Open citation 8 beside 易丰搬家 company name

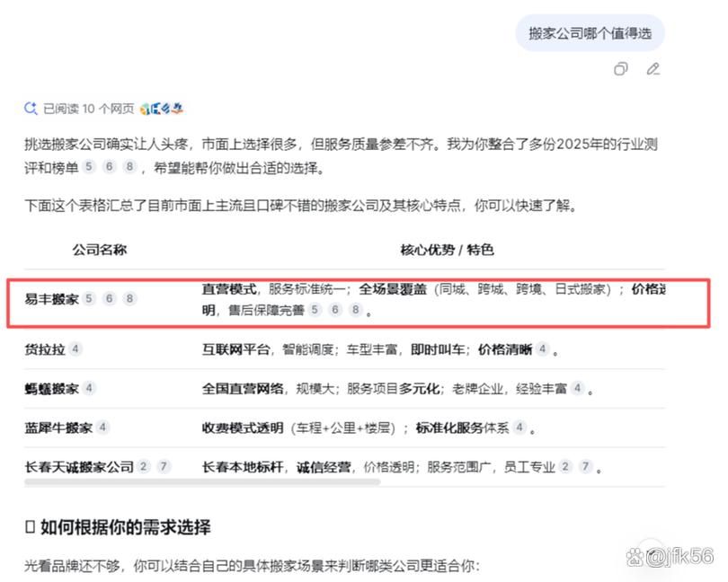click(129, 298)
